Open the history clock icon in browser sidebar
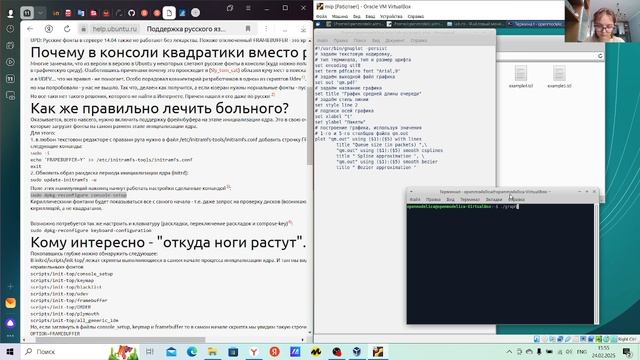The width and height of the screenshot is (640, 360). [x=11, y=29]
